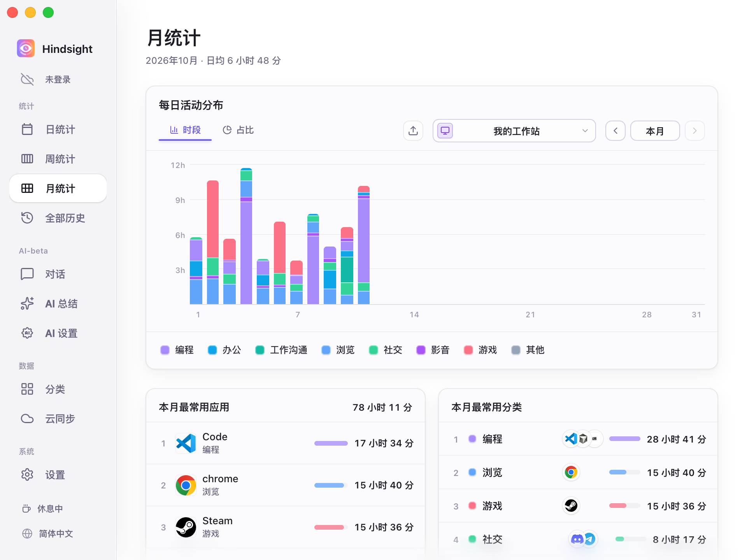The image size is (747, 560).
Task: Click the AI 总结 sparkle icon
Action: tap(27, 304)
